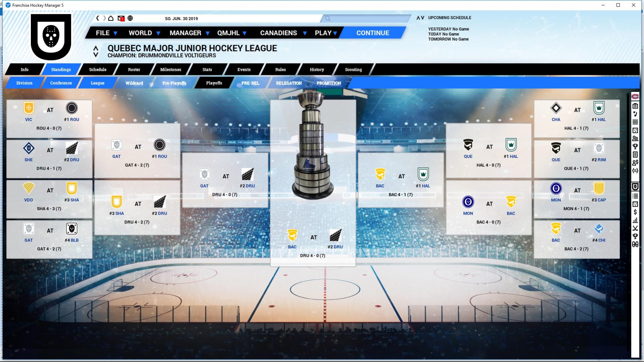Expand the FILE dropdown menu
The height and width of the screenshot is (362, 644).
106,33
